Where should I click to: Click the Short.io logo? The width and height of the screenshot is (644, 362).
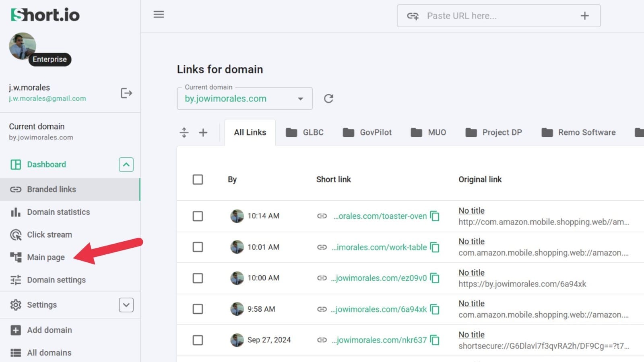pyautogui.click(x=45, y=15)
